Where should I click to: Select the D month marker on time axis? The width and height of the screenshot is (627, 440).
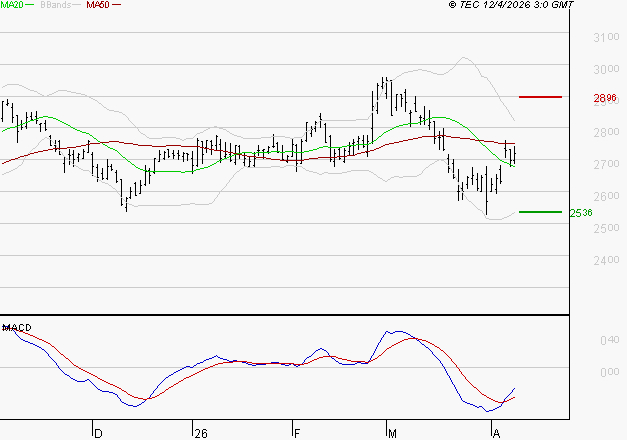point(98,433)
